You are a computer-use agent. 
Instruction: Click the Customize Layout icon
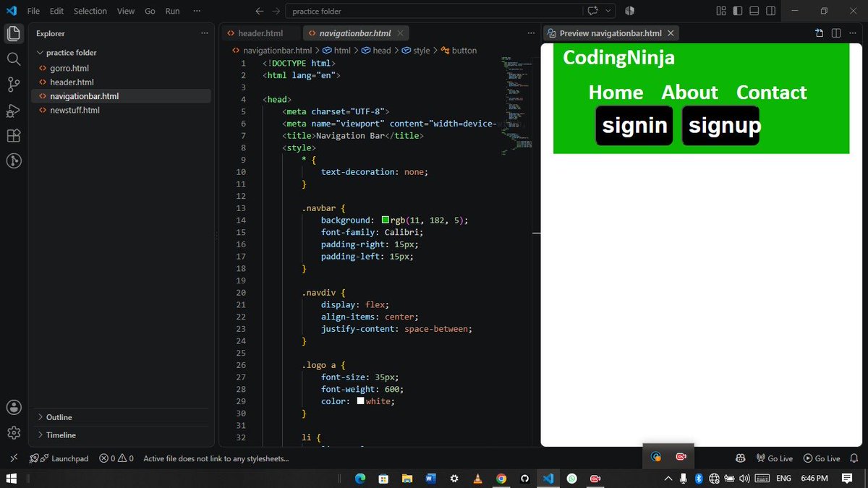pos(720,11)
